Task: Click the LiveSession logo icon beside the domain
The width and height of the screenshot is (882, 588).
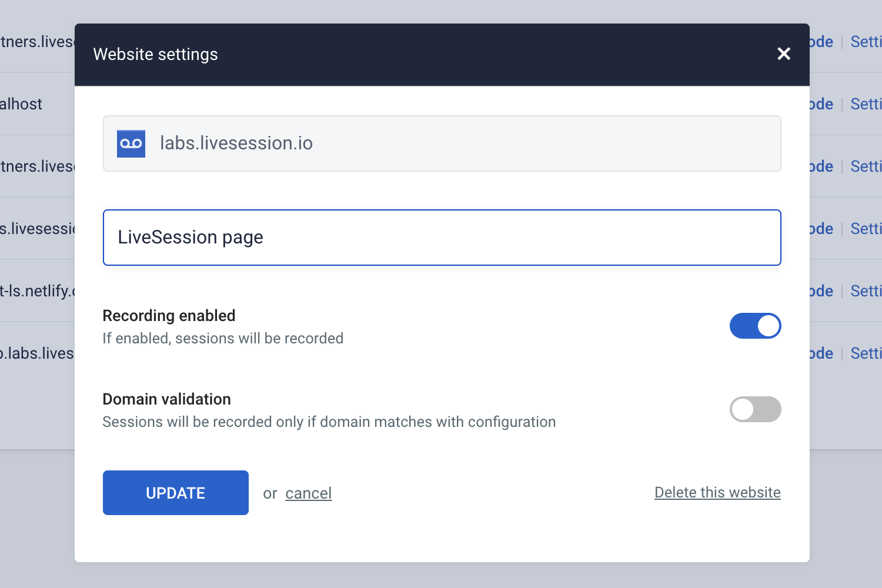Action: [x=131, y=143]
